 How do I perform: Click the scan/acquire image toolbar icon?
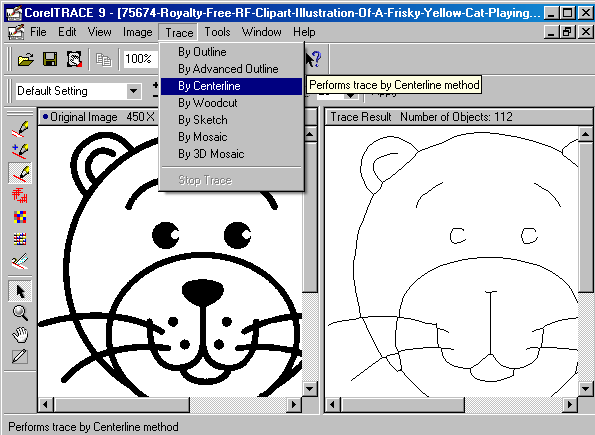74,59
